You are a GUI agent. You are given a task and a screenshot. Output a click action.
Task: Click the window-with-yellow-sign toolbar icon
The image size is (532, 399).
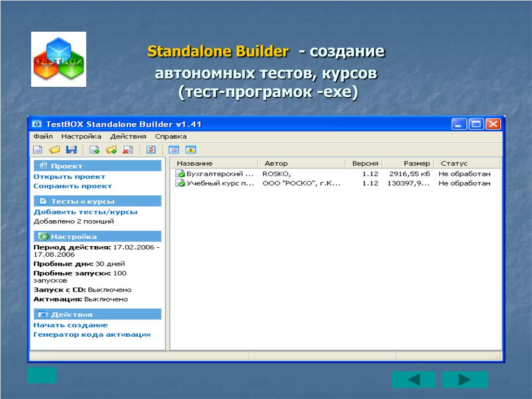pyautogui.click(x=191, y=150)
